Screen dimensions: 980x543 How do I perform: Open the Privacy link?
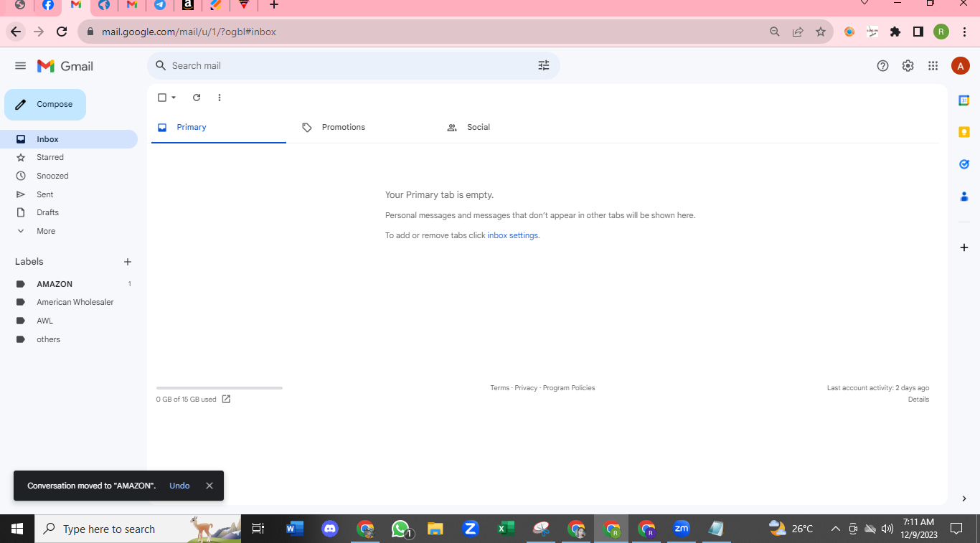pos(526,388)
